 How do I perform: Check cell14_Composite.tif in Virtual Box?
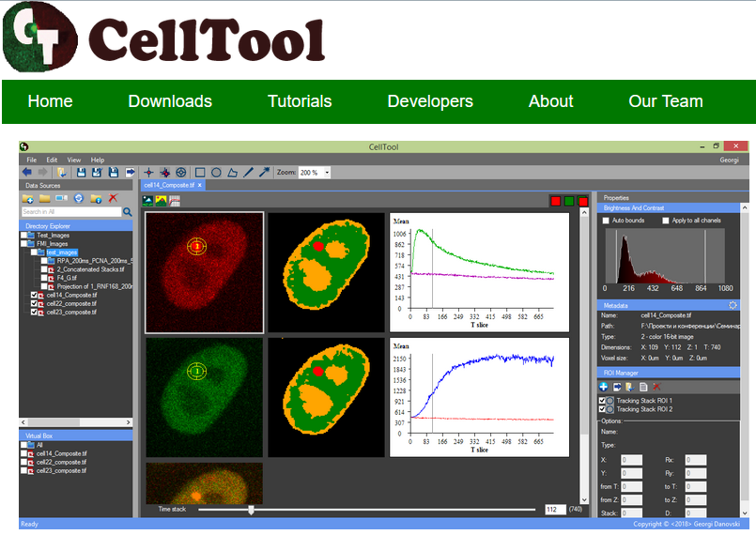coord(23,453)
